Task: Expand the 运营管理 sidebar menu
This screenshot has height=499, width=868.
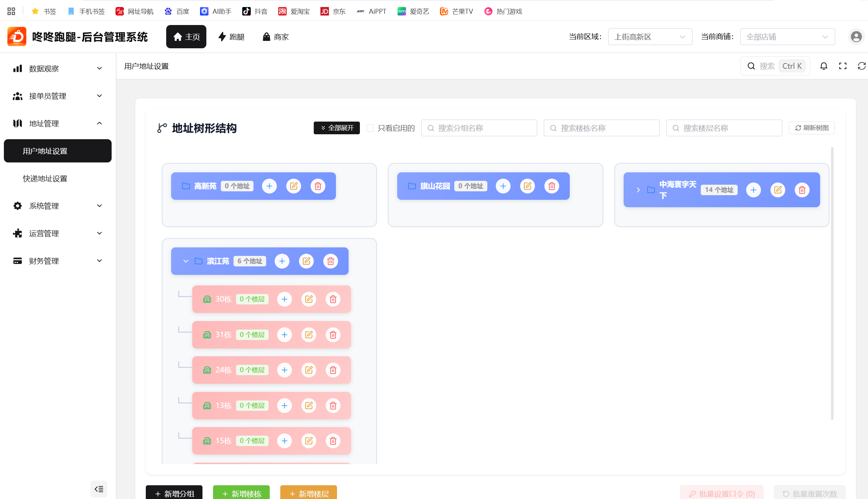Action: pos(58,233)
